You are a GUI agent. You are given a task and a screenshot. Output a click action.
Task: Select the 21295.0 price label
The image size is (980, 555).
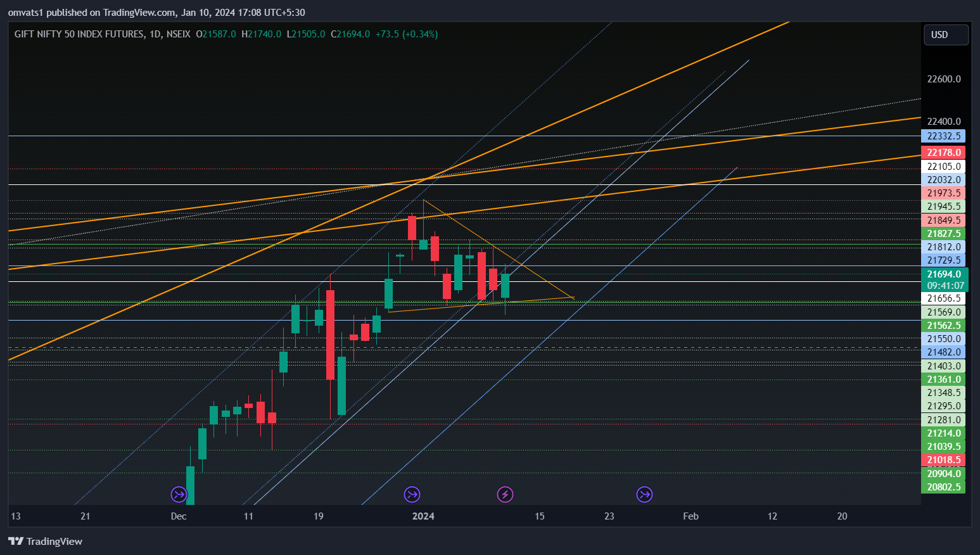click(943, 406)
